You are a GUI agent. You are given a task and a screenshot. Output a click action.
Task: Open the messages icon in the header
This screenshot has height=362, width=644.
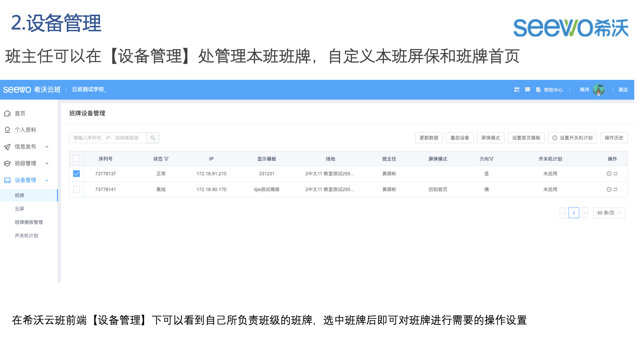(527, 90)
